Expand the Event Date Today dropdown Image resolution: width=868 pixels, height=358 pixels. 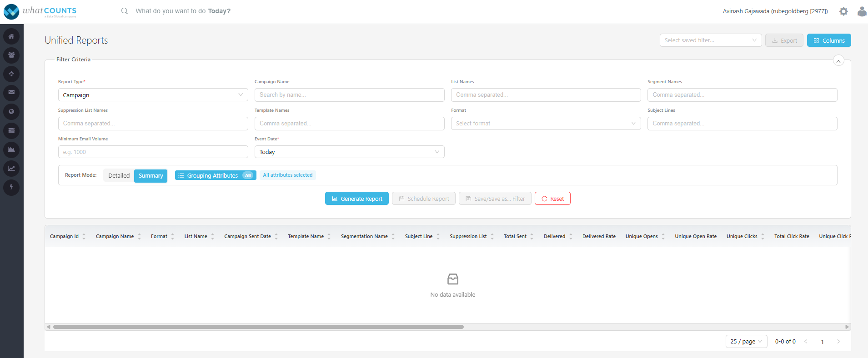click(x=349, y=152)
